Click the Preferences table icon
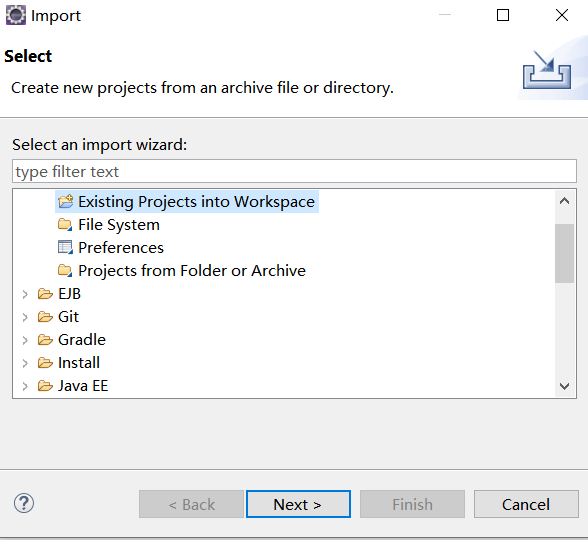 tap(65, 248)
